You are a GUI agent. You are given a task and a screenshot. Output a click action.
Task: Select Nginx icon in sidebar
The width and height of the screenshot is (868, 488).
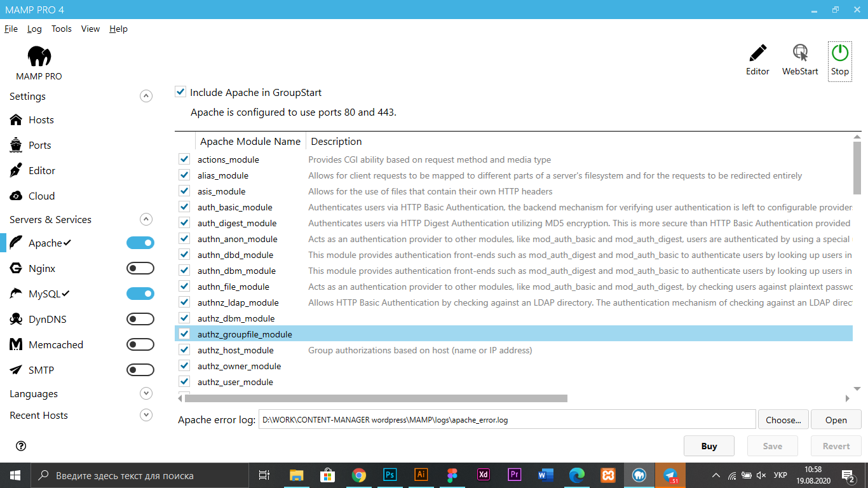[16, 268]
